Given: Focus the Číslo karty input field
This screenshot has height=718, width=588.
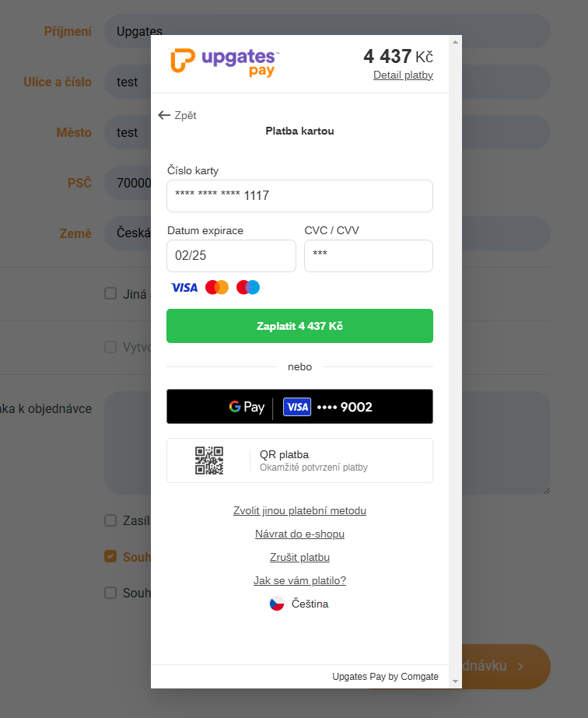Looking at the screenshot, I should pos(300,196).
